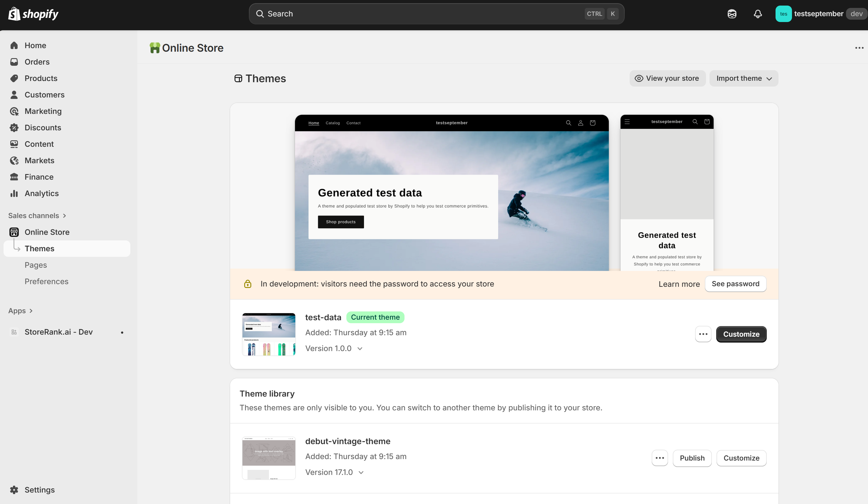
Task: Open the Sidekick assistant icon
Action: [732, 14]
